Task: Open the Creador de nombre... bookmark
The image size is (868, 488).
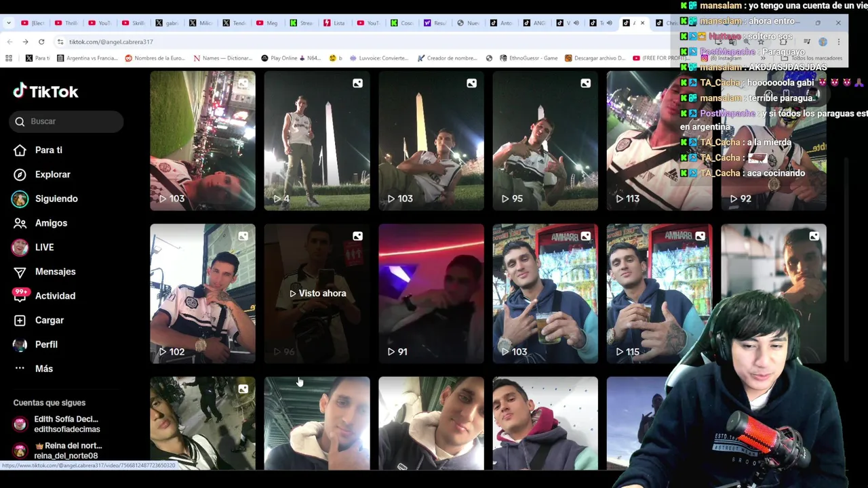Action: coord(448,58)
